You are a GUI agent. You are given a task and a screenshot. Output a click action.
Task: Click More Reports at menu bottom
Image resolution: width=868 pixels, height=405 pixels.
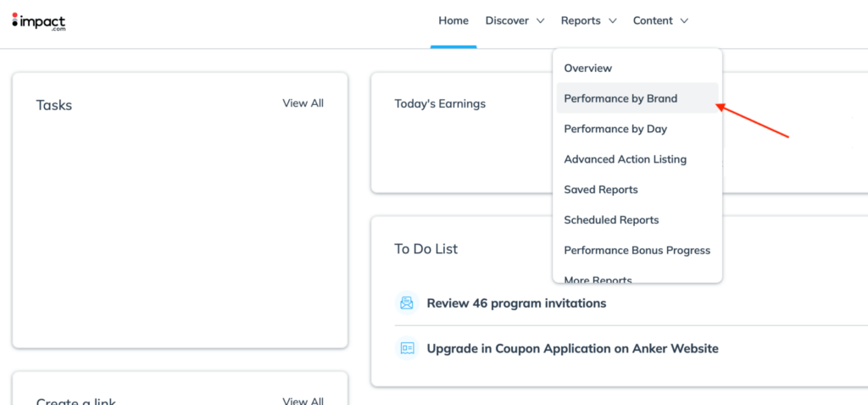598,278
